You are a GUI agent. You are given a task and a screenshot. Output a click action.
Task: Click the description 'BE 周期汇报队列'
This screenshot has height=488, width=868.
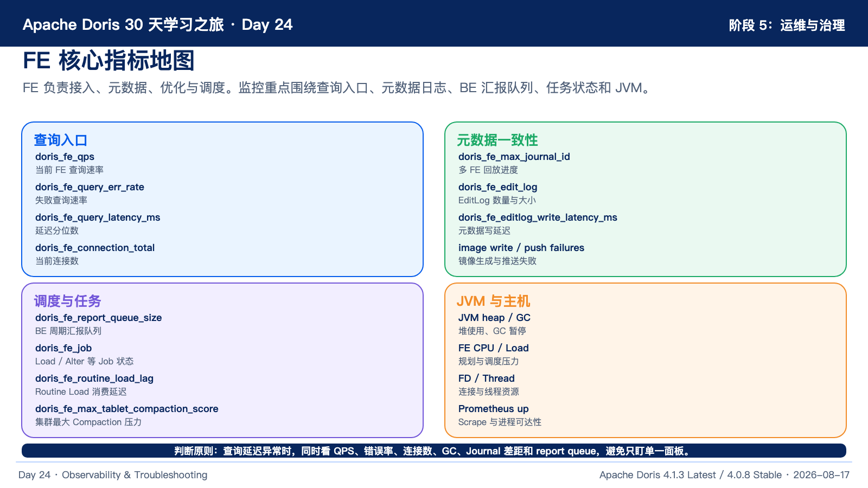click(68, 331)
